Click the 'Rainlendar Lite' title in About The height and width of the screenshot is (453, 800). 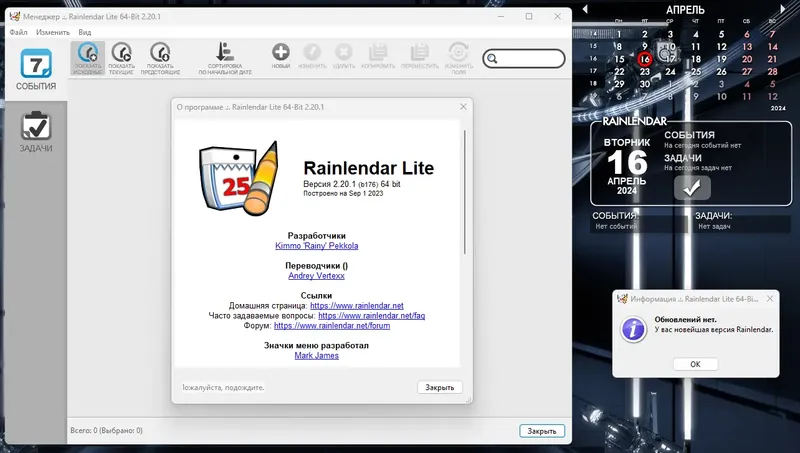click(x=368, y=168)
